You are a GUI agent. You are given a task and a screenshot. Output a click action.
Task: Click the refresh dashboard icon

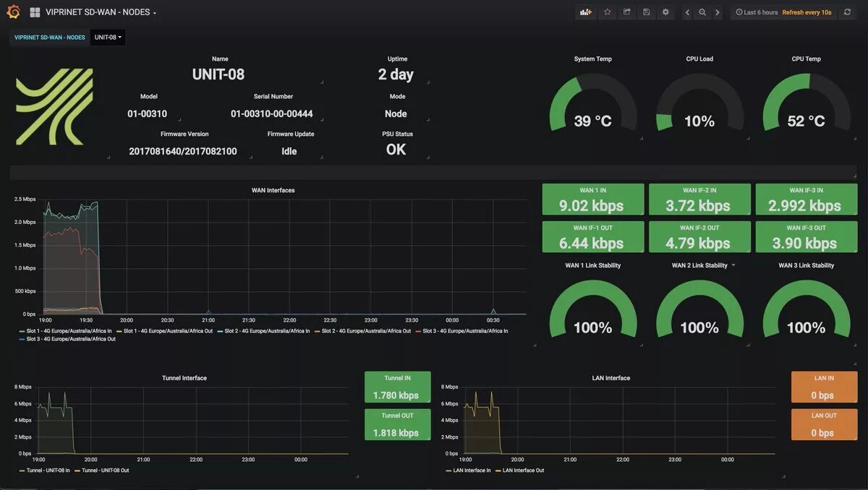point(848,12)
